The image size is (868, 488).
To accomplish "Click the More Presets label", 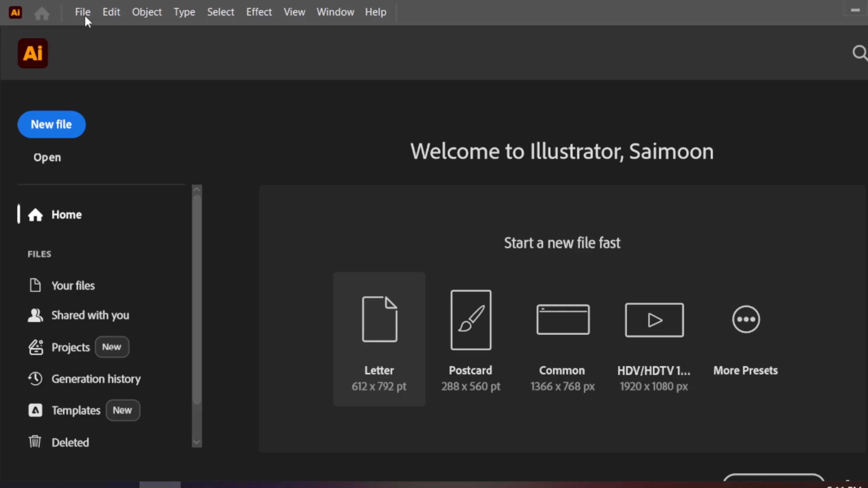I will (x=746, y=371).
